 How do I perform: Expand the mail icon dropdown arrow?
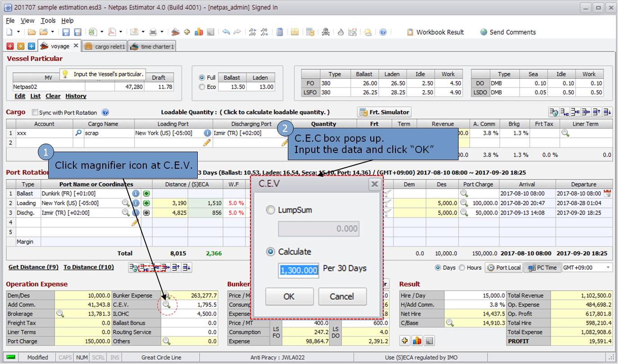tap(143, 32)
